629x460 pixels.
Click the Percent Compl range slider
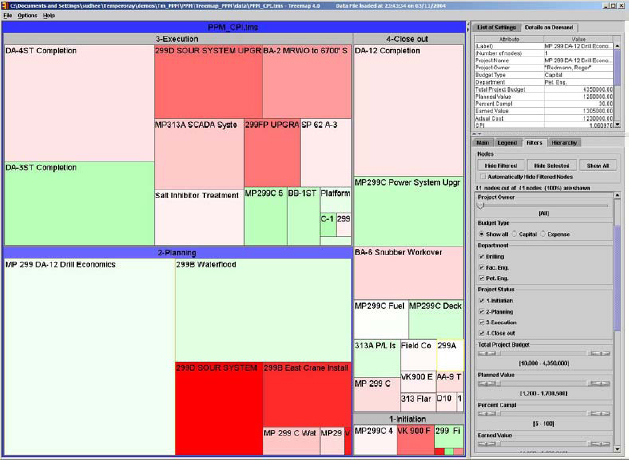click(x=544, y=413)
